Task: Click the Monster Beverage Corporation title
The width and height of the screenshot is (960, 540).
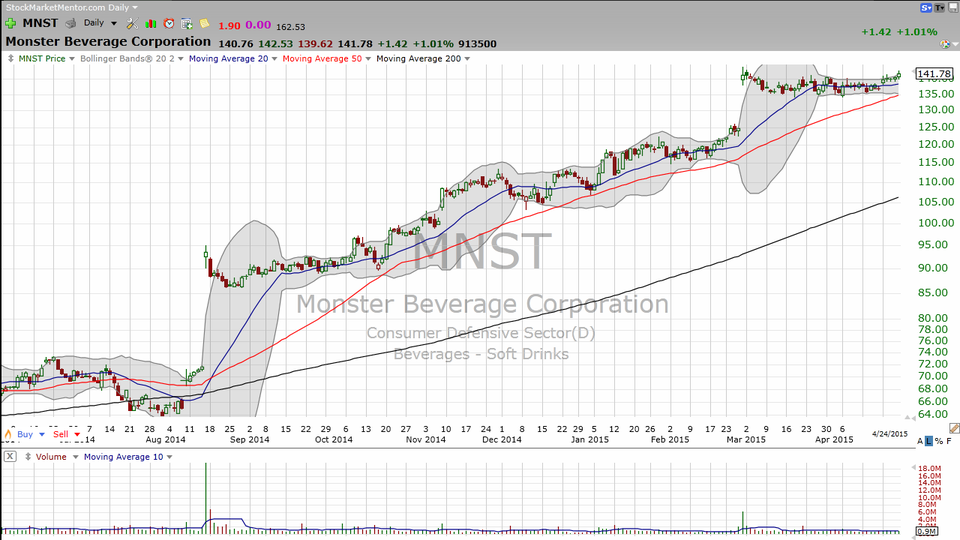Action: (108, 42)
